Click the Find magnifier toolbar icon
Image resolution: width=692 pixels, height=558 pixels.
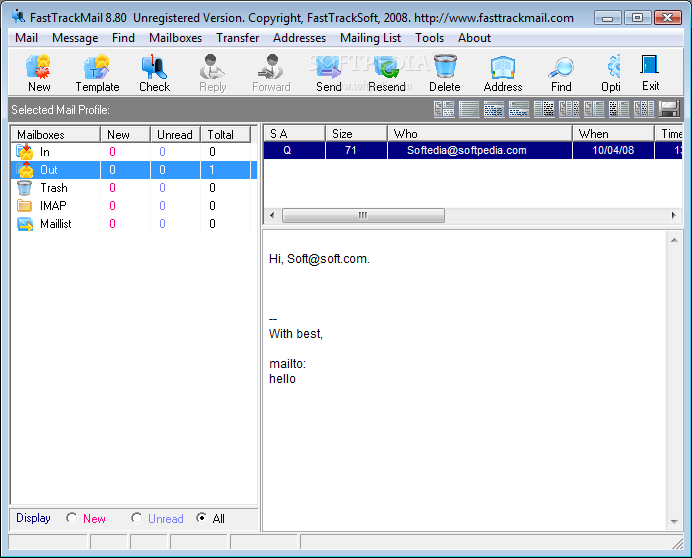[x=561, y=68]
